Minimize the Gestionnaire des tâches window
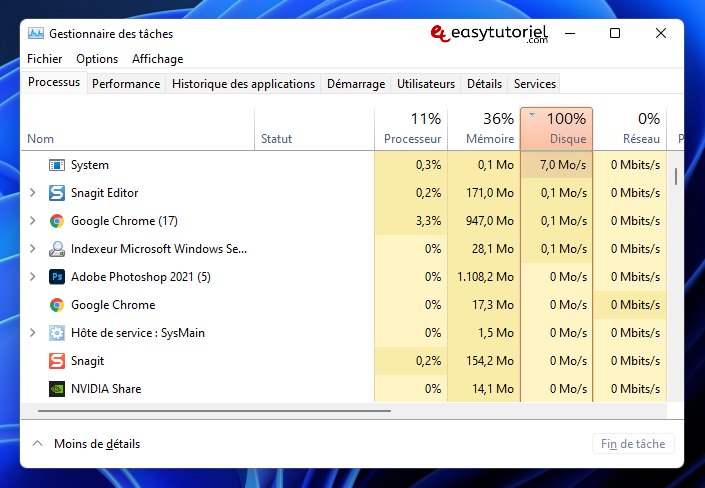The width and height of the screenshot is (705, 488). coord(570,33)
